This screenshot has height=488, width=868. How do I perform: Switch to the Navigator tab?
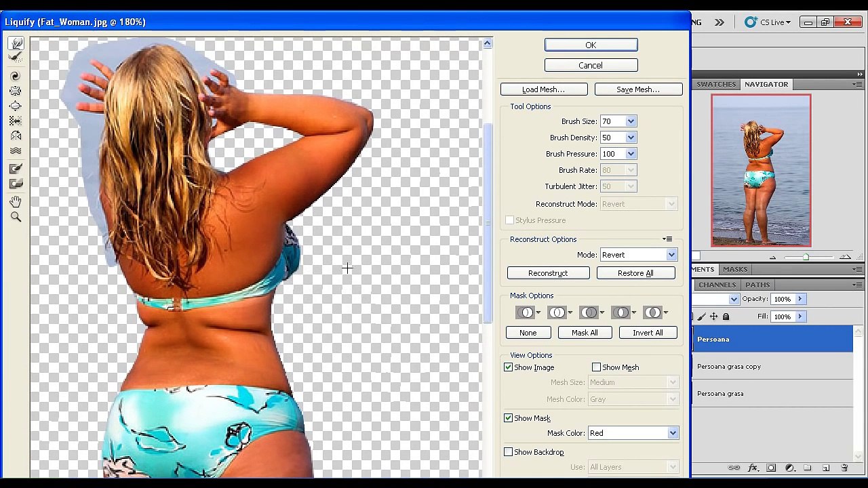[766, 84]
